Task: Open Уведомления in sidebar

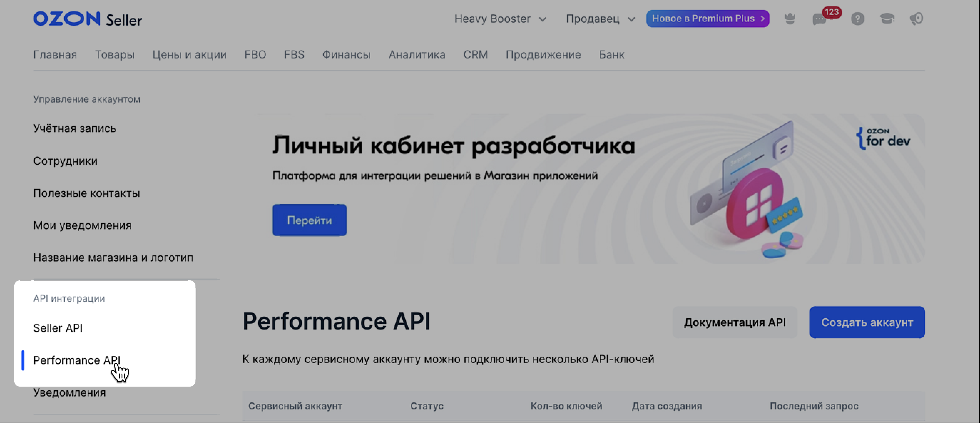Action: (x=70, y=393)
